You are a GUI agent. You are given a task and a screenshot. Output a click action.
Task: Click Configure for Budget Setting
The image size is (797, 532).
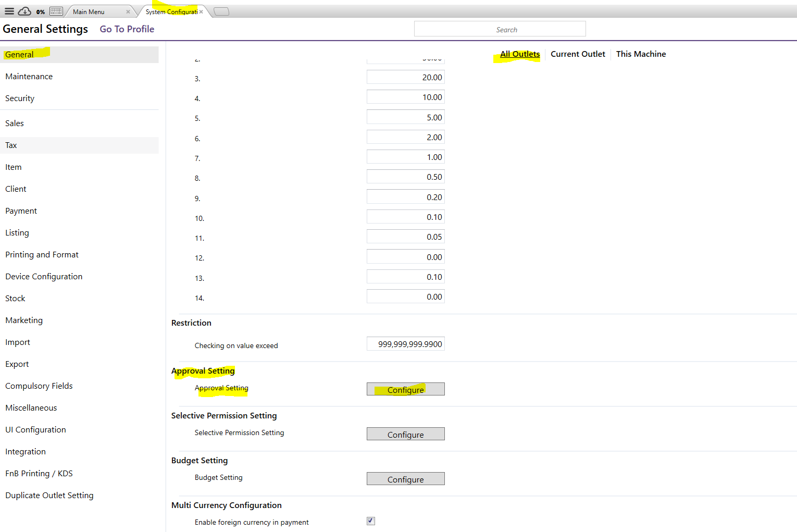point(405,479)
